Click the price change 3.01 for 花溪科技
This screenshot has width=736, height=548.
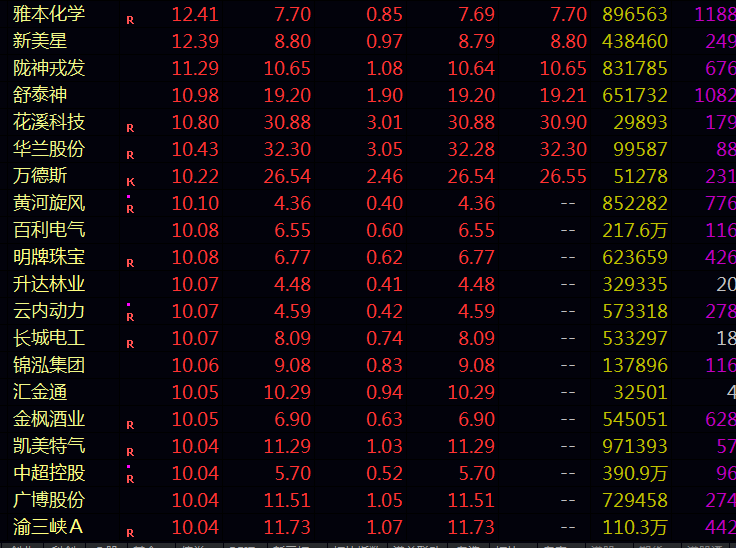point(384,123)
